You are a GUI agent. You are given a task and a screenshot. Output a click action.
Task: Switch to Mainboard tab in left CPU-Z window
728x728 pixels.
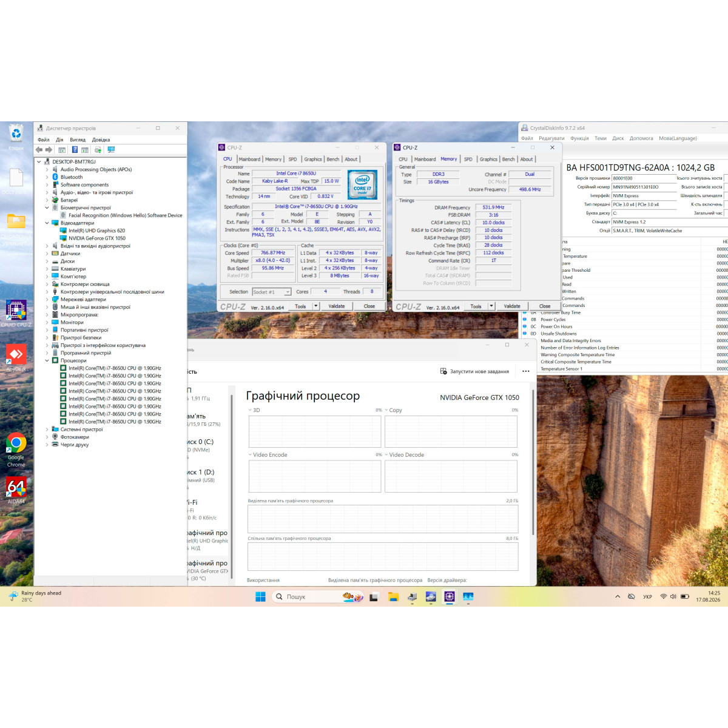pyautogui.click(x=249, y=160)
